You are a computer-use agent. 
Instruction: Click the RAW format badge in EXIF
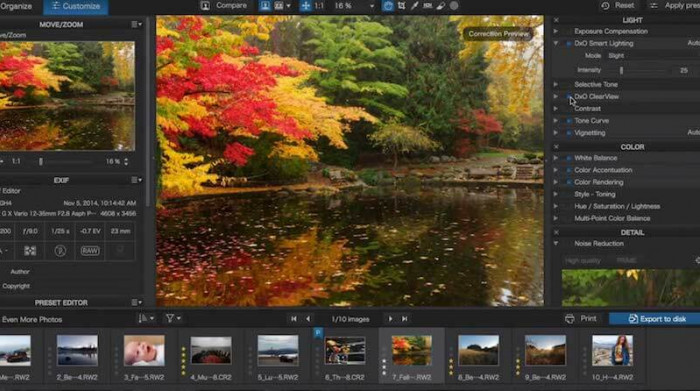90,251
